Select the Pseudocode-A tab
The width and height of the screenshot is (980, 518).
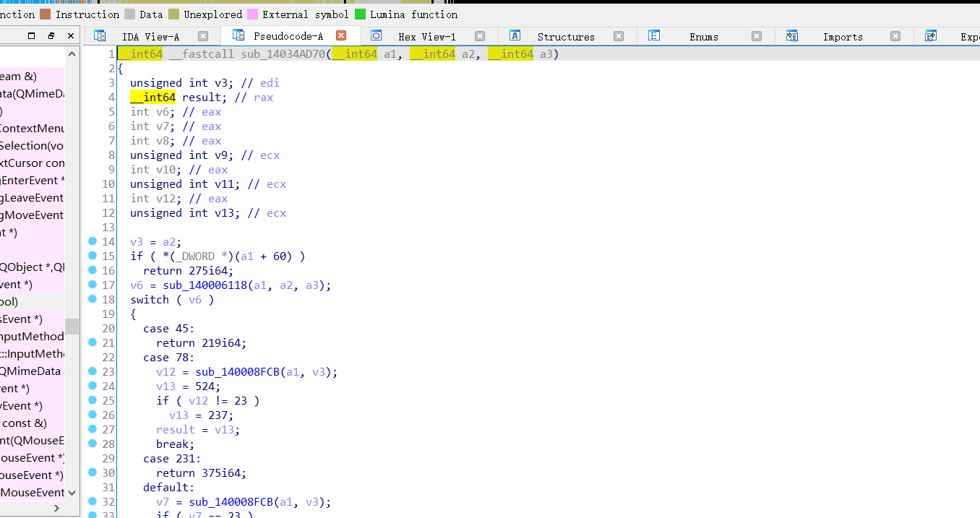coord(288,36)
